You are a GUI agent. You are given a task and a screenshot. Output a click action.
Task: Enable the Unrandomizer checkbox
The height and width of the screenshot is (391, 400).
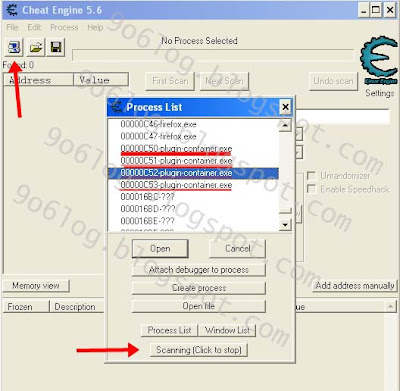click(311, 176)
